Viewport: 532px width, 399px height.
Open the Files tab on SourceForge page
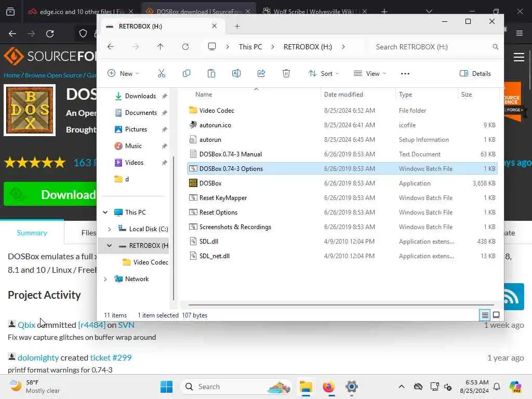pos(88,233)
